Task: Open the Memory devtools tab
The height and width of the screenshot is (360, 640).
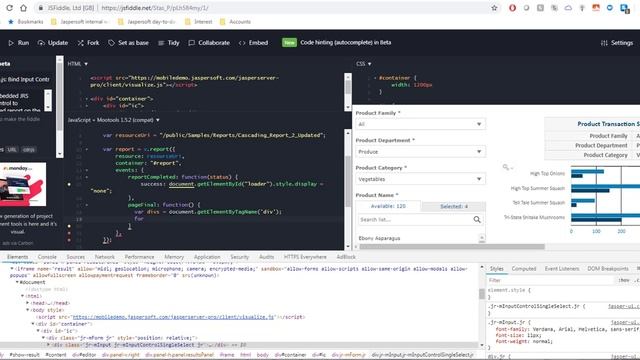Action: click(x=174, y=257)
